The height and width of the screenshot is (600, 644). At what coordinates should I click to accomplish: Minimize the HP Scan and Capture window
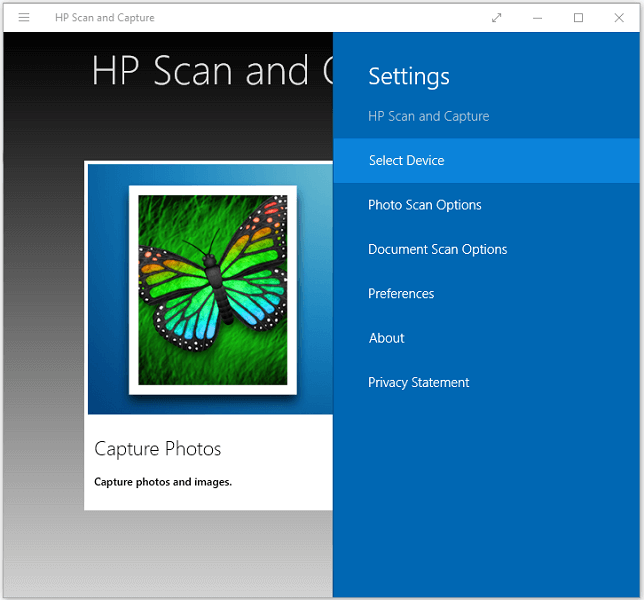pyautogui.click(x=537, y=18)
